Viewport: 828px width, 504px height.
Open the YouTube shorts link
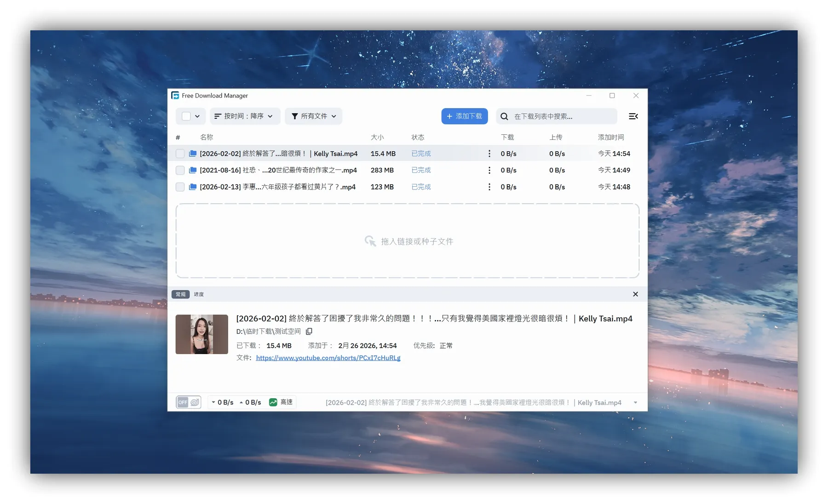(328, 358)
